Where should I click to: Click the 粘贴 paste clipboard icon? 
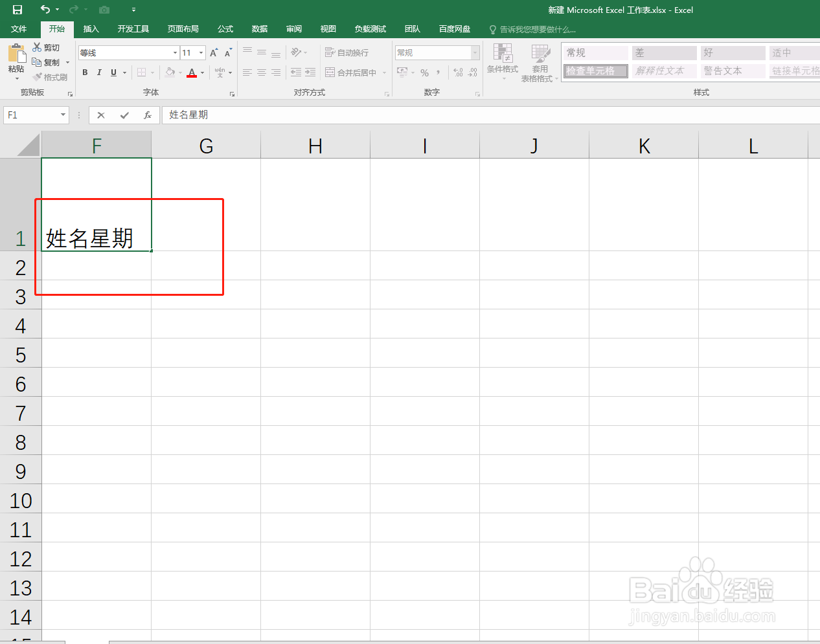coord(16,52)
